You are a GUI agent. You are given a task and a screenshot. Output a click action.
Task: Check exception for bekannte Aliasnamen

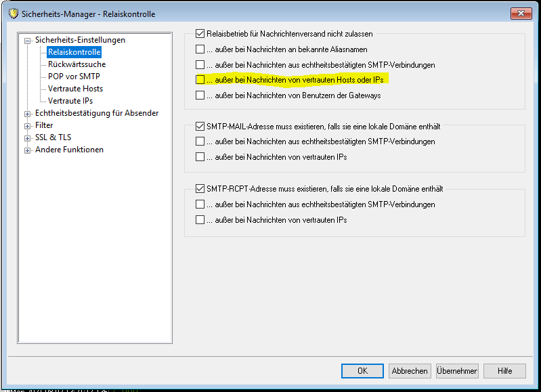coord(200,49)
